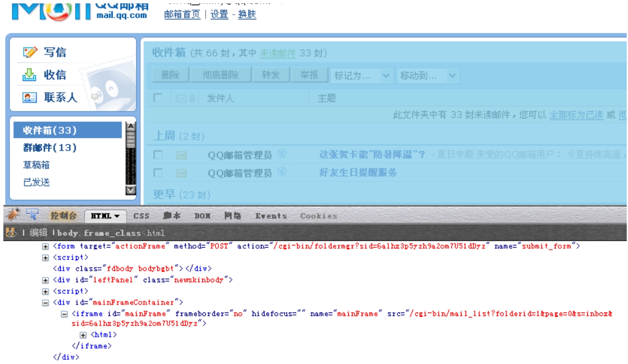Expand the html node inside iframe

pyautogui.click(x=83, y=335)
